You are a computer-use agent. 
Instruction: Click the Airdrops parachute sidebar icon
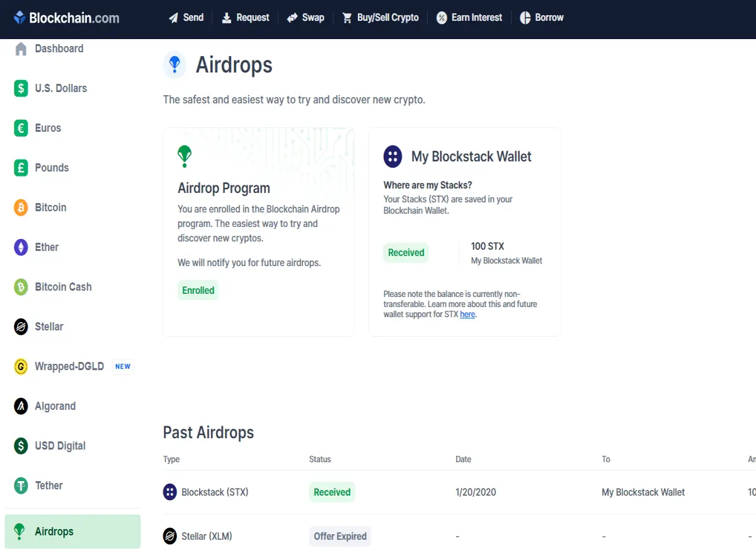click(x=20, y=532)
